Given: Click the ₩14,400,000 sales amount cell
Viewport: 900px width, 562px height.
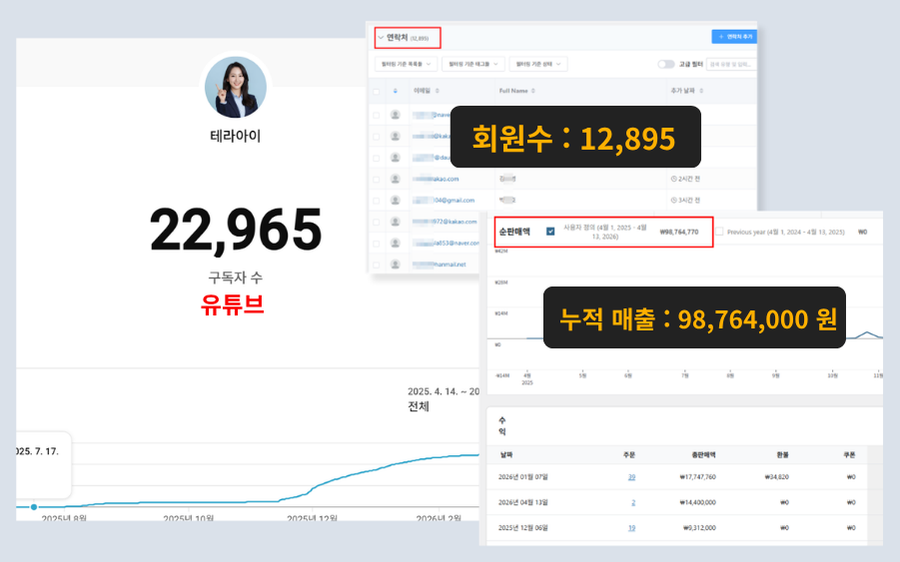Looking at the screenshot, I should 697,502.
